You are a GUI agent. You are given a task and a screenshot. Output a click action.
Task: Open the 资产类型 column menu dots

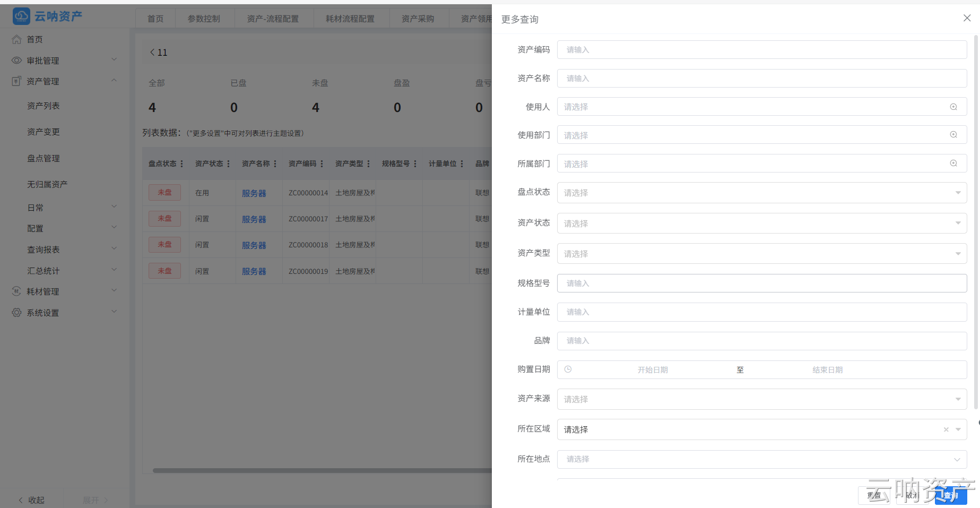tap(368, 163)
